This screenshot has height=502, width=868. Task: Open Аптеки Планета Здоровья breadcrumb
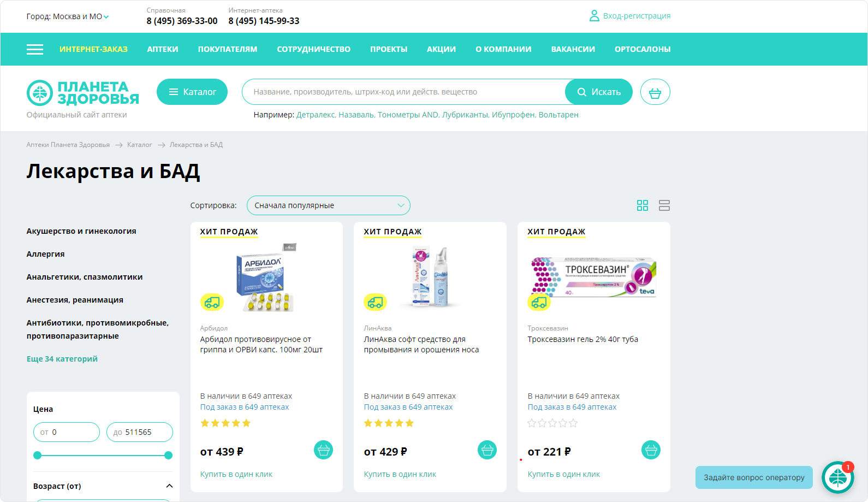click(68, 145)
